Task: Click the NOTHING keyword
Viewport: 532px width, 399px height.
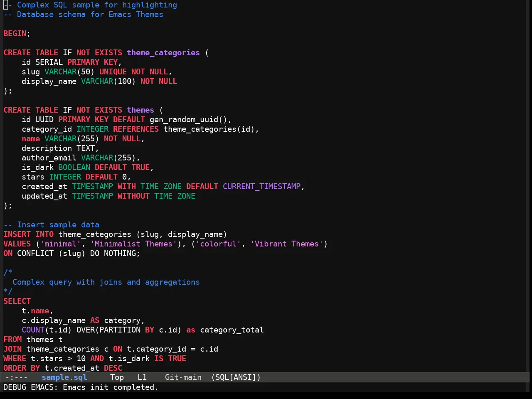Action: [120, 254]
